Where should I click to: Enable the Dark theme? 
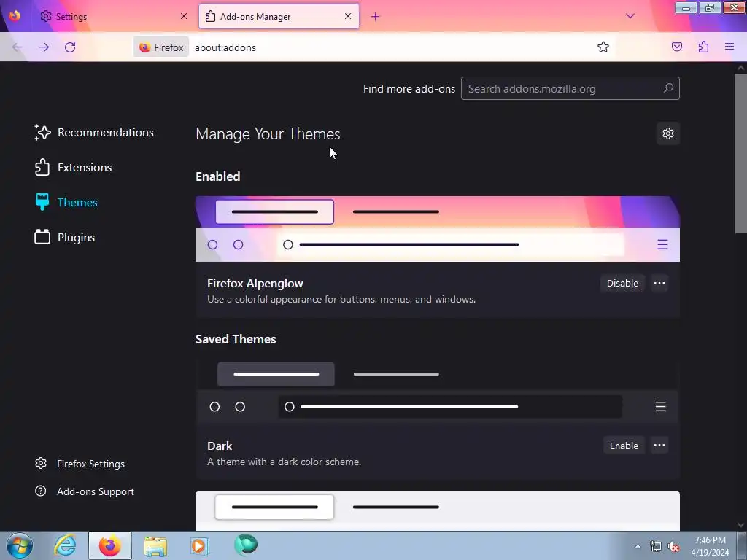[624, 446]
